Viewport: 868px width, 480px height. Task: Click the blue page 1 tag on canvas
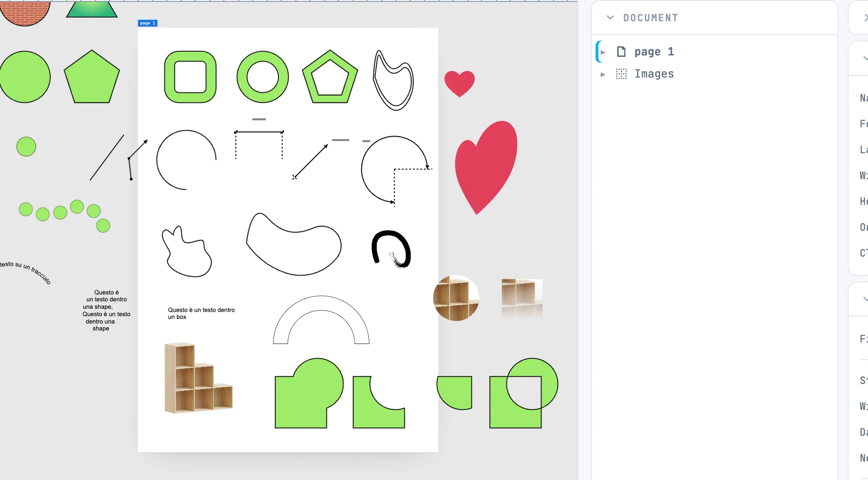point(148,23)
